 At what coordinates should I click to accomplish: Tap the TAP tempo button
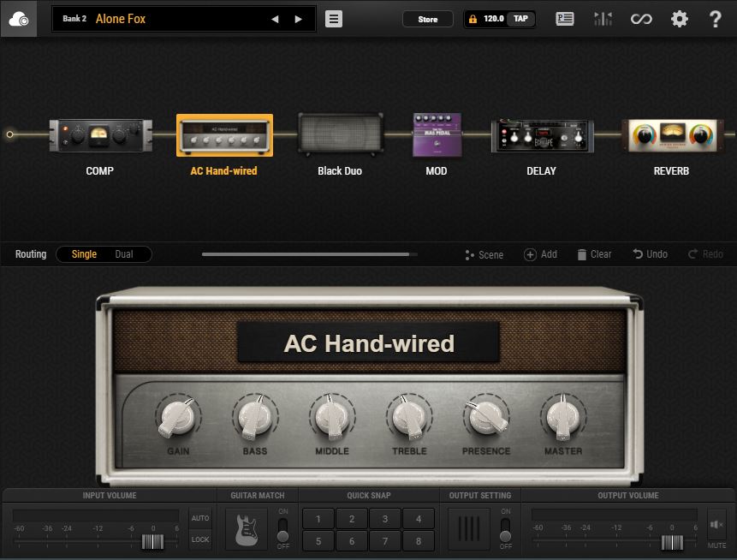tap(519, 18)
